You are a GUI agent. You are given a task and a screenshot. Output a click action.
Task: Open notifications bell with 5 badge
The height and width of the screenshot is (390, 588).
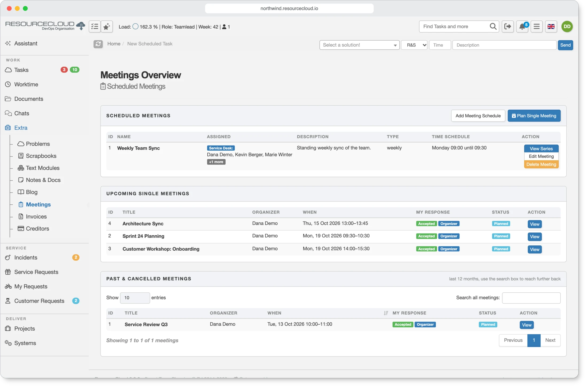pyautogui.click(x=522, y=26)
